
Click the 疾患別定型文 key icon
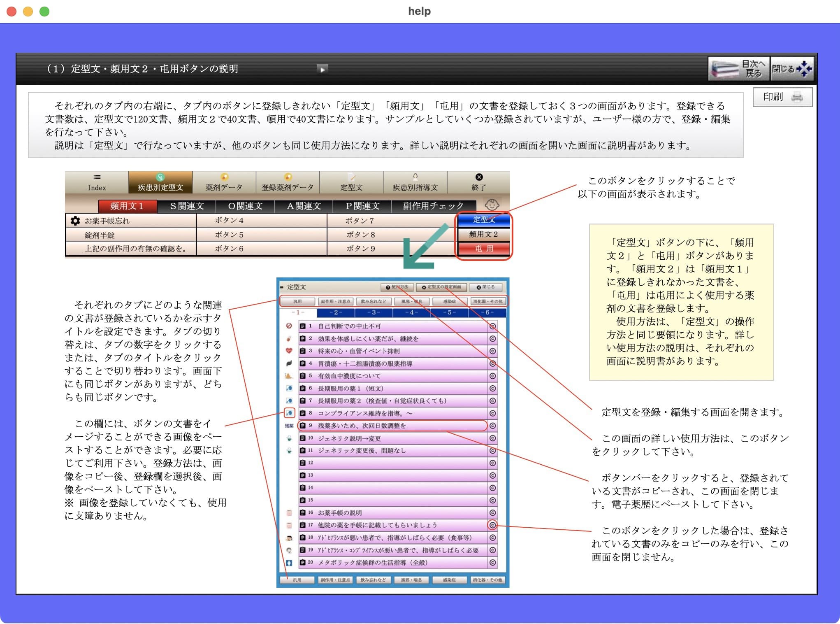click(x=160, y=177)
